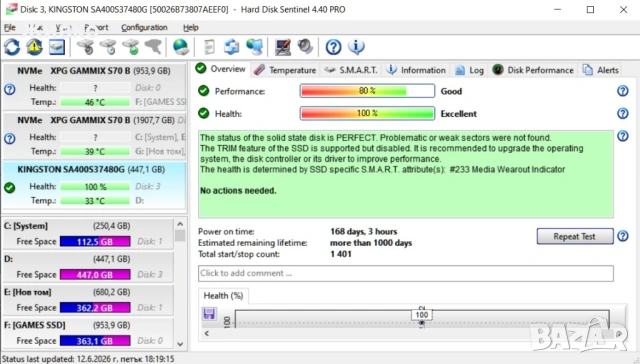Click the partition list scroll down arrow
640x364 pixels.
click(180, 344)
